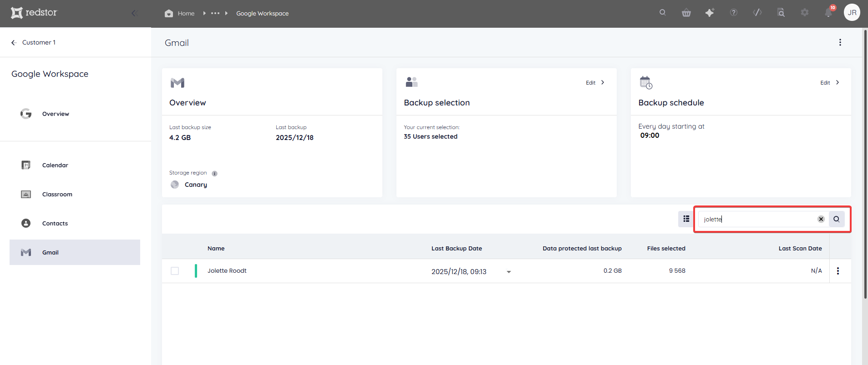Edit the Backup schedule

tap(830, 83)
